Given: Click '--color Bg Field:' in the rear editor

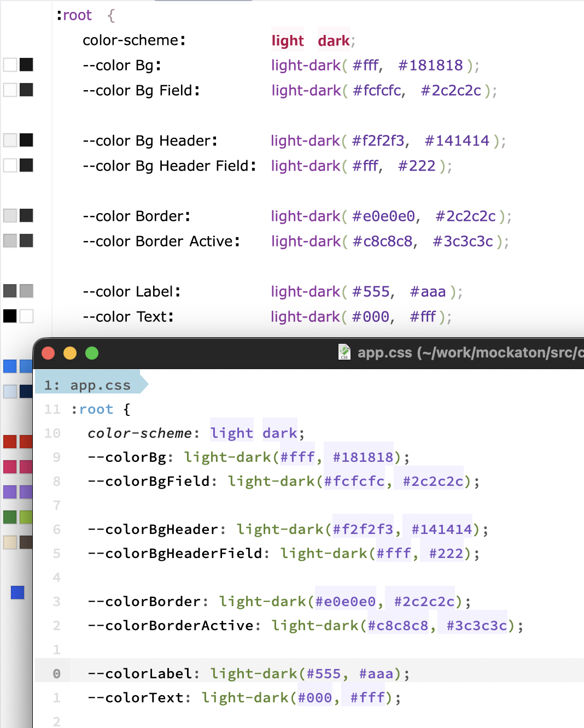Looking at the screenshot, I should click(141, 91).
